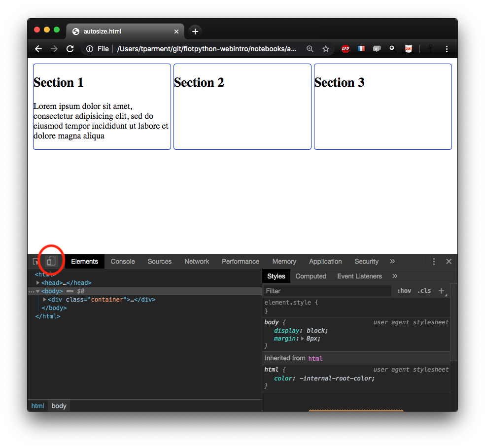Click the Filter styles input field
The width and height of the screenshot is (485, 448).
click(327, 291)
